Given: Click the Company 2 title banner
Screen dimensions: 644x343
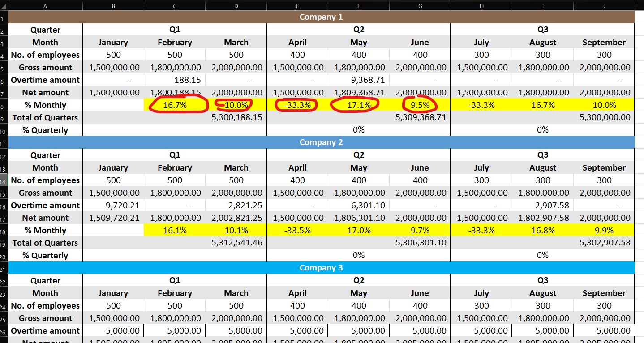Looking at the screenshot, I should (x=321, y=142).
